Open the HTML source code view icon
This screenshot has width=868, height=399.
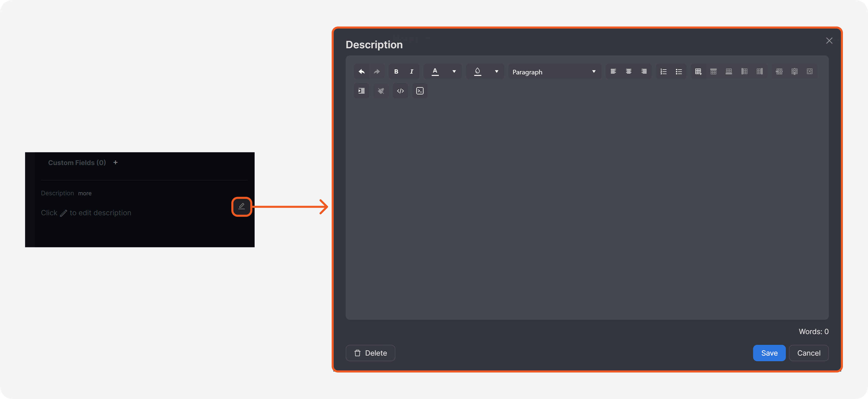[x=400, y=91]
